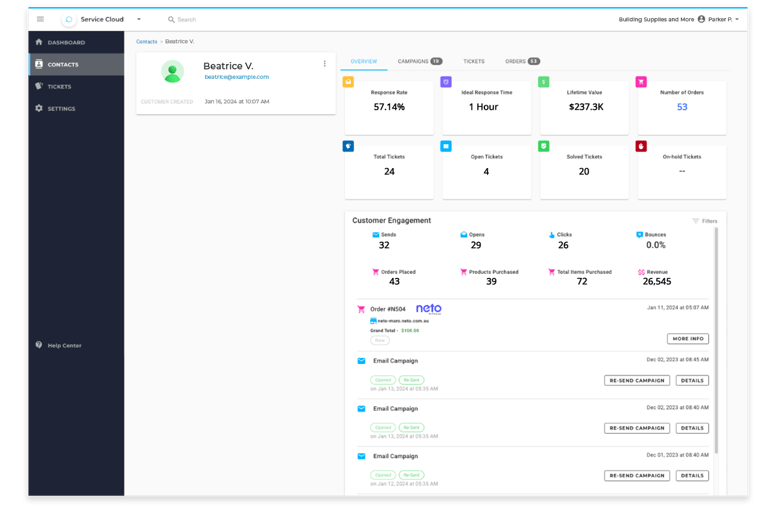Go to Tickets in the sidebar

point(76,87)
